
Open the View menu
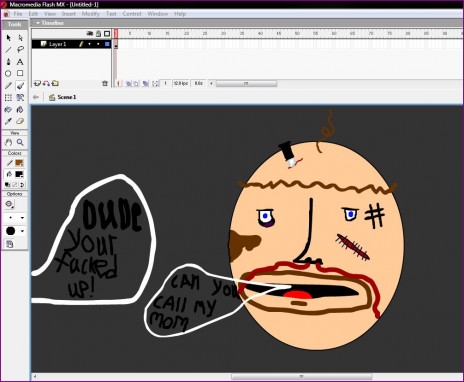click(x=50, y=14)
